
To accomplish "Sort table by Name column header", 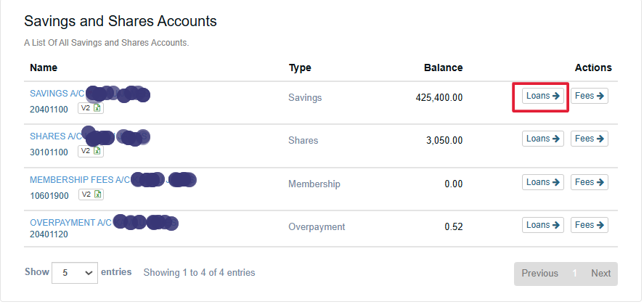I will point(44,68).
